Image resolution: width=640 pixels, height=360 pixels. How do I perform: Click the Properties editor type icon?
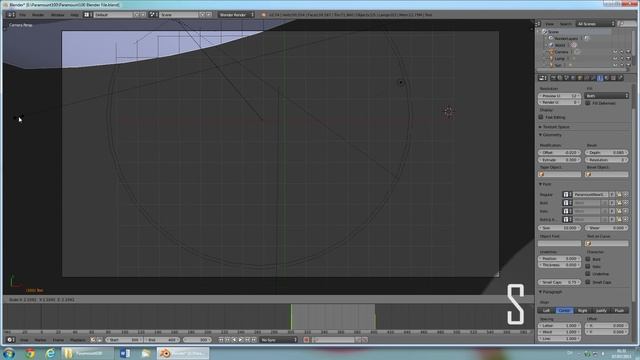click(x=542, y=78)
